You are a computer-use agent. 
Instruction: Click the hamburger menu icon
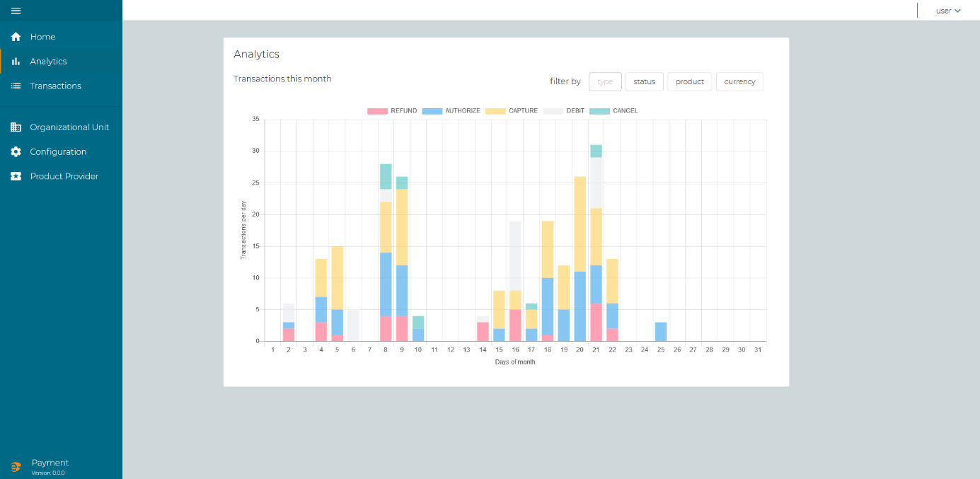[16, 11]
